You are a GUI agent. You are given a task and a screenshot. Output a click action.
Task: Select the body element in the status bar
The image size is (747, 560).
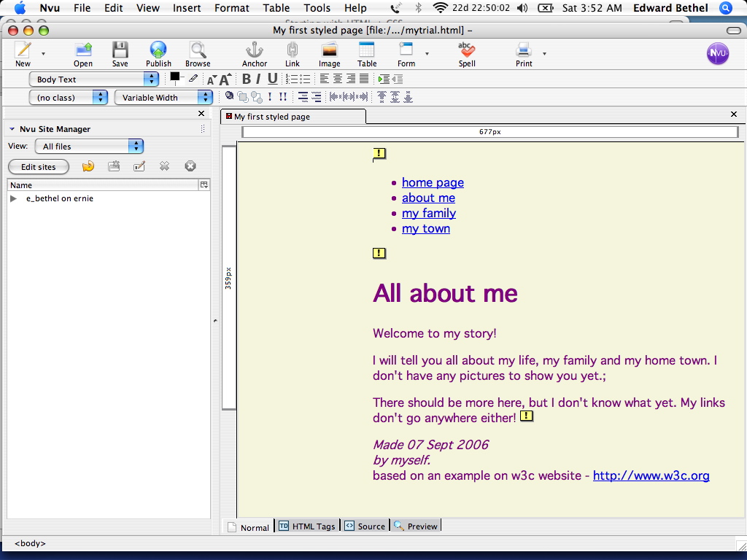31,542
